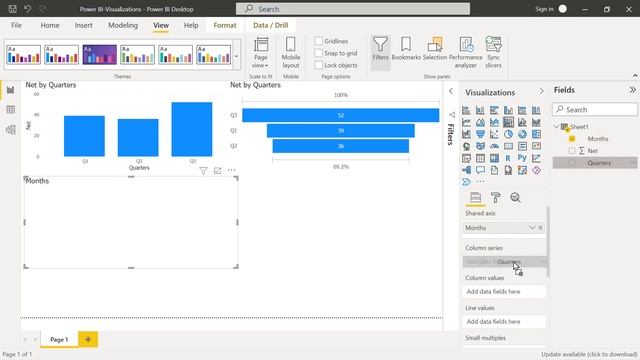
Task: Collapse the ribbon with bottom-right caret
Action: (x=635, y=76)
